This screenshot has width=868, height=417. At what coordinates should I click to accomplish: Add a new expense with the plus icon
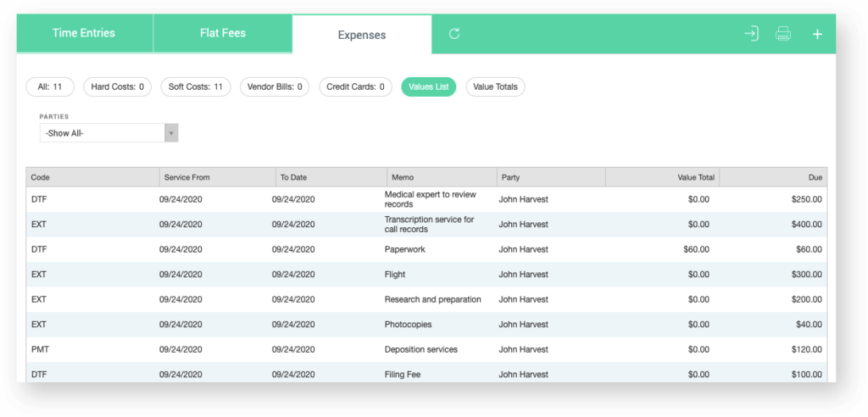(x=817, y=35)
